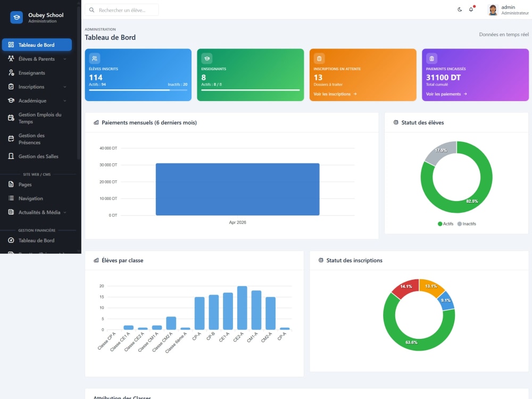This screenshot has height=399, width=532.
Task: Click the Voir les inscriptions link
Action: pyautogui.click(x=335, y=94)
